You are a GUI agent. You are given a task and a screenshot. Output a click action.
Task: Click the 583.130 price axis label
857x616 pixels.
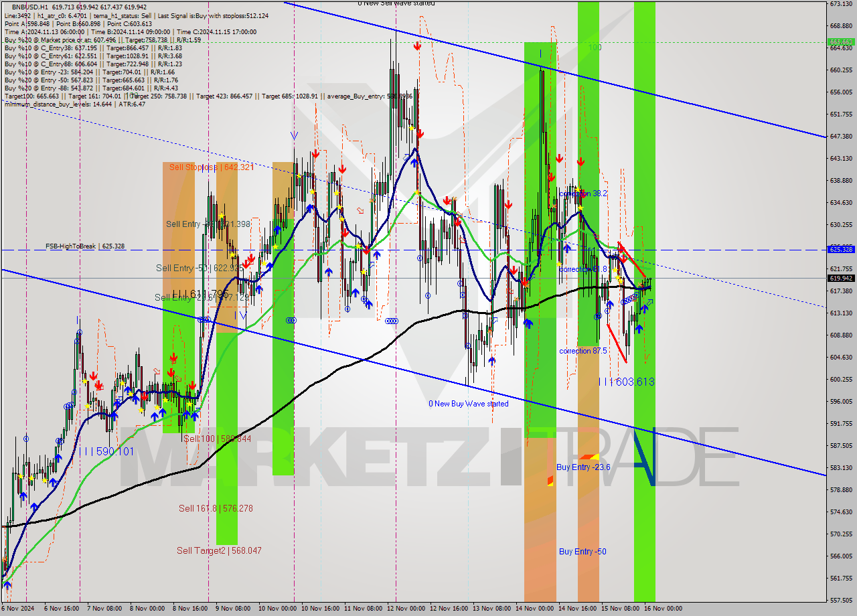pos(841,467)
